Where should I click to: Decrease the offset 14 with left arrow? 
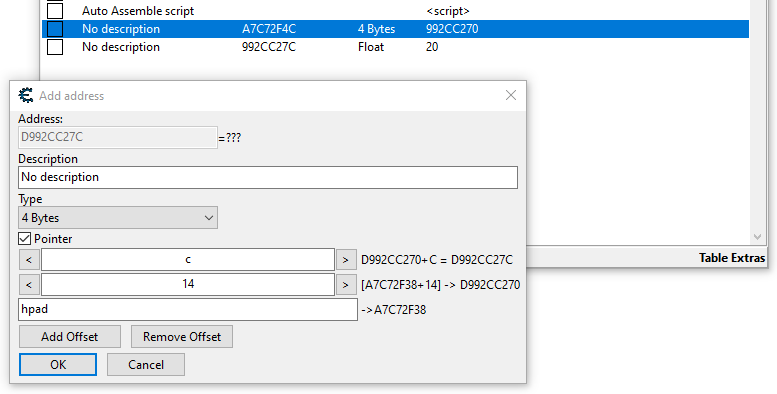coord(29,284)
